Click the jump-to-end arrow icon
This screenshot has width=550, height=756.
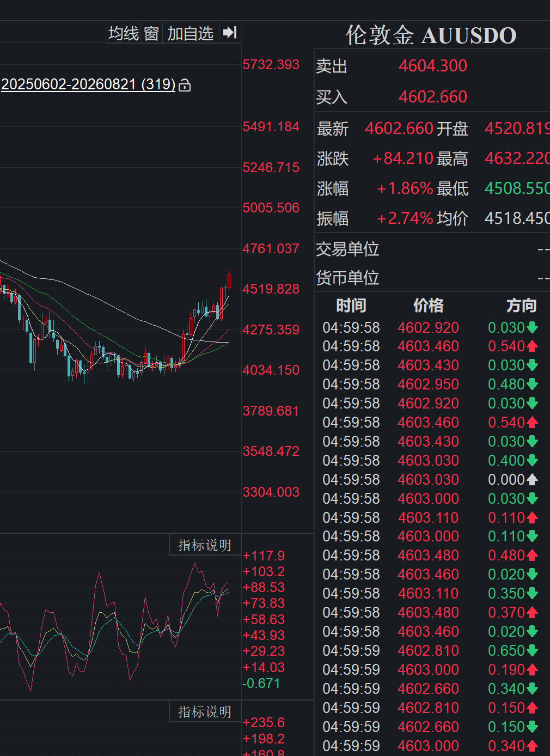click(x=230, y=33)
